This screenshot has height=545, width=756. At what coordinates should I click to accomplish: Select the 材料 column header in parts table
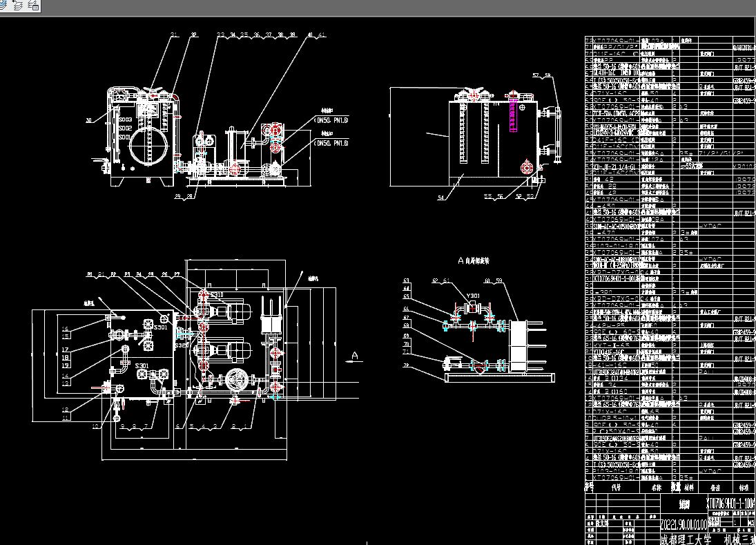click(x=689, y=488)
